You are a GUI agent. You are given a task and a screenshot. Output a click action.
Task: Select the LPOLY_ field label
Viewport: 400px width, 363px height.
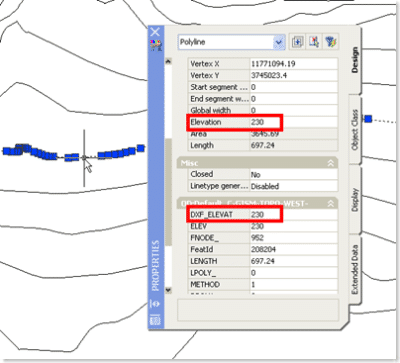click(203, 273)
